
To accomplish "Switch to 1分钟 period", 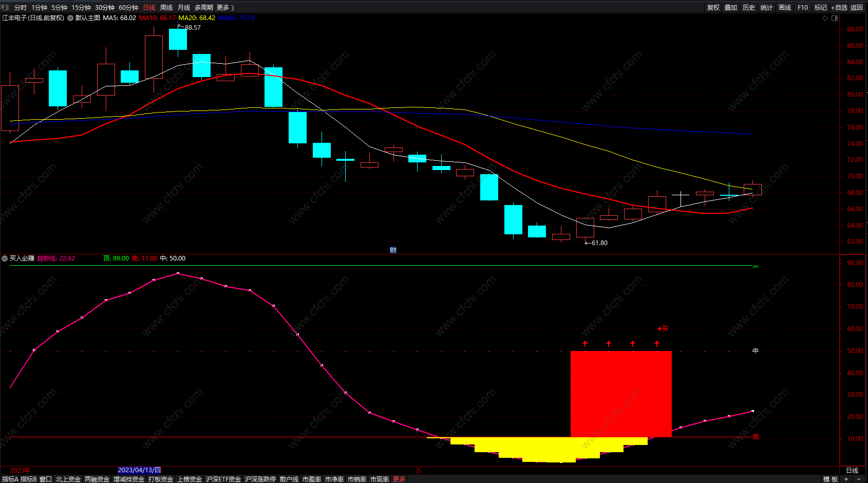I will 40,7.
